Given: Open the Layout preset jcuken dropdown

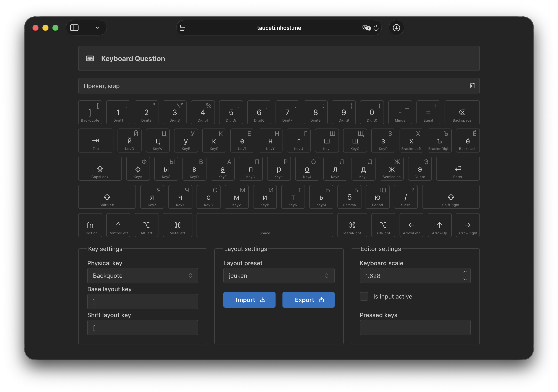Looking at the screenshot, I should pyautogui.click(x=279, y=275).
